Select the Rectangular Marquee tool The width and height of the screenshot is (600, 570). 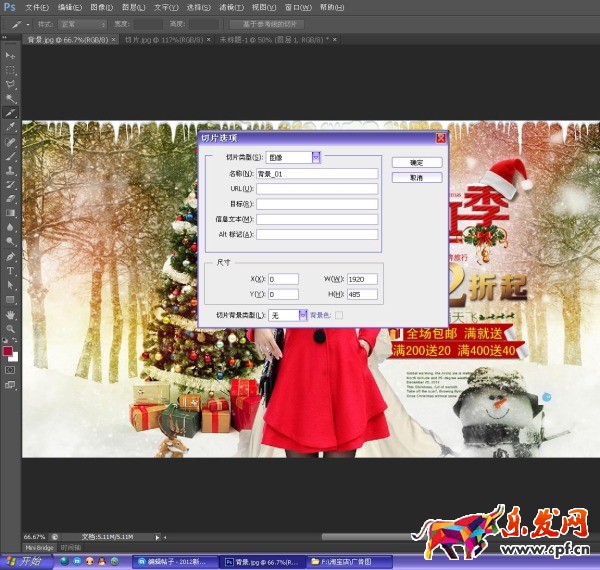10,70
